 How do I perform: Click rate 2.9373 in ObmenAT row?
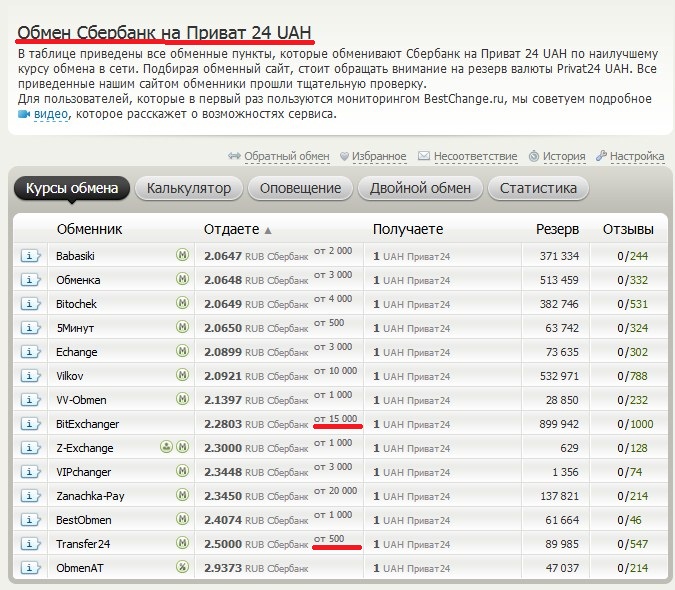pyautogui.click(x=223, y=568)
